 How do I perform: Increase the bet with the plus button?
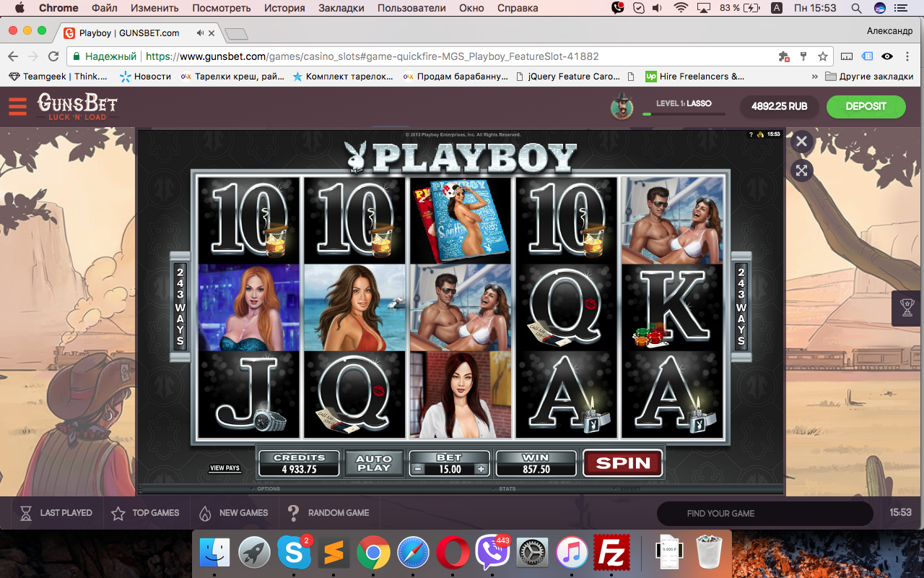(481, 469)
